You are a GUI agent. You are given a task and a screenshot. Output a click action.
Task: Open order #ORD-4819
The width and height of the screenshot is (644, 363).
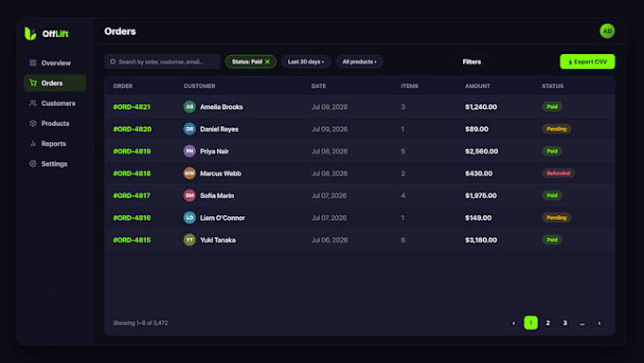(x=132, y=152)
